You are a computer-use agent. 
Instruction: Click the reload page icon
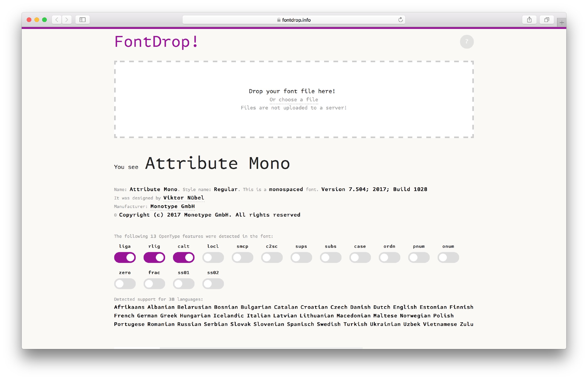click(400, 20)
